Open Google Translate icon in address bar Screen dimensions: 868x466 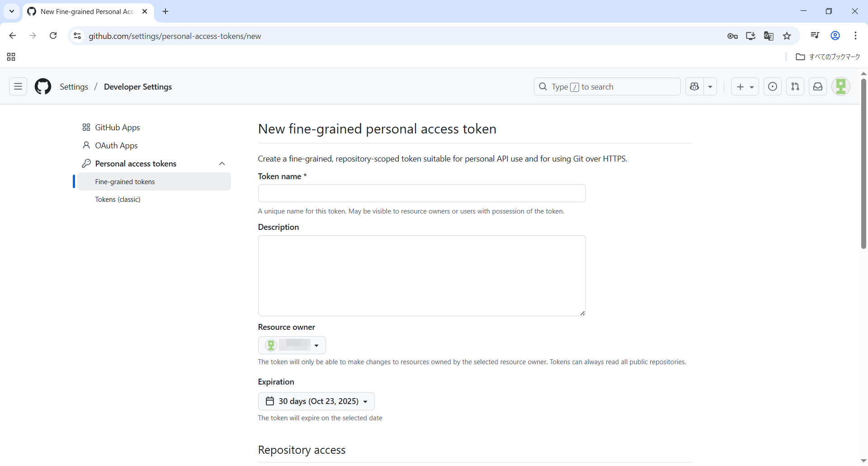769,36
